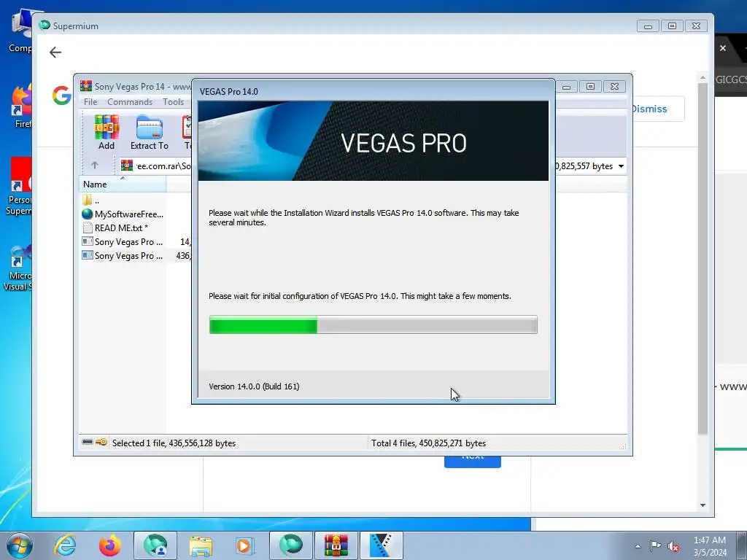Click the Supermium title bar icon
Image resolution: width=747 pixels, height=560 pixels.
click(44, 26)
